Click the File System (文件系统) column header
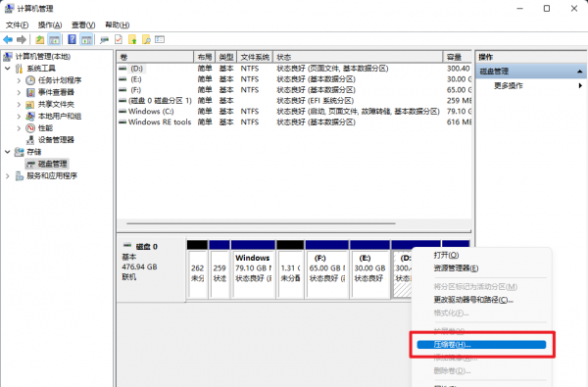This screenshot has width=588, height=387. [255, 57]
